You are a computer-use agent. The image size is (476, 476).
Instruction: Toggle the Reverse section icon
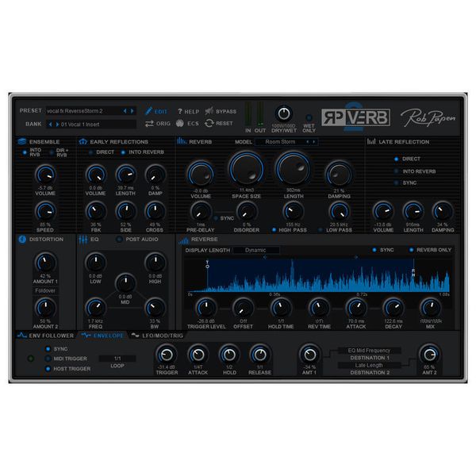[x=183, y=240]
